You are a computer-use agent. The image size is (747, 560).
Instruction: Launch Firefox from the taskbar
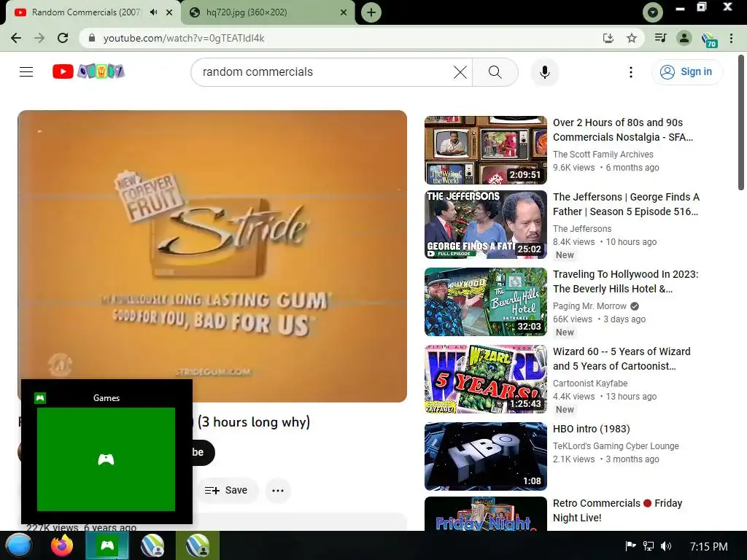point(62,545)
